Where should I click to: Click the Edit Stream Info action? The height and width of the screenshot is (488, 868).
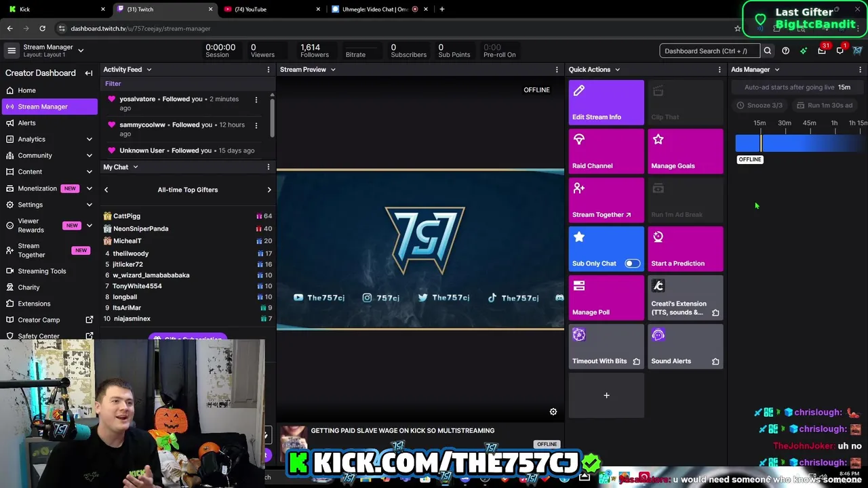tap(606, 102)
